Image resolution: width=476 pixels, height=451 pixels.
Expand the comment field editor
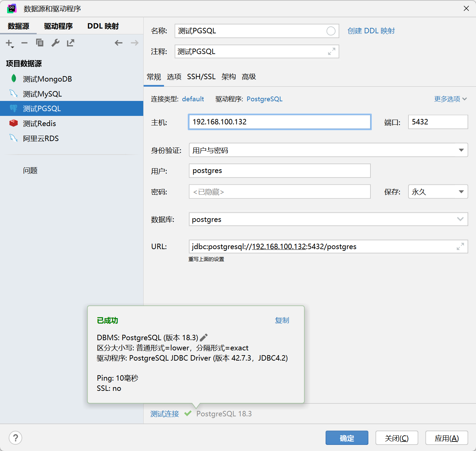[x=332, y=51]
